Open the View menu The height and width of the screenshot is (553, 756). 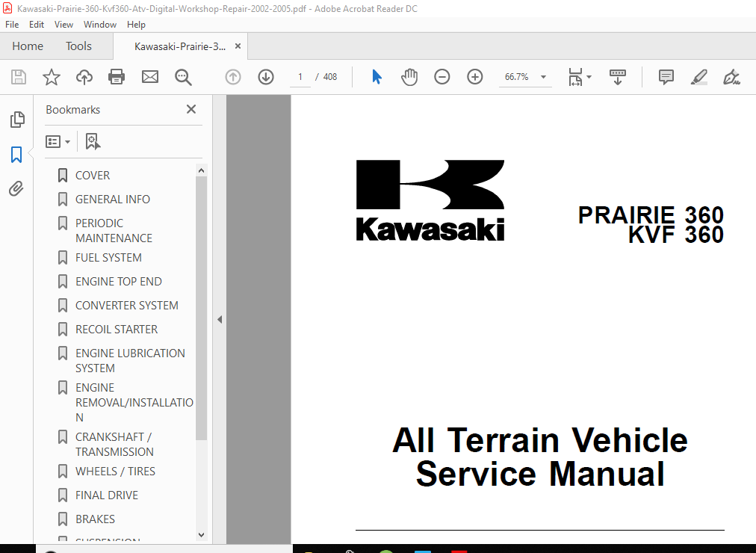[x=63, y=25]
